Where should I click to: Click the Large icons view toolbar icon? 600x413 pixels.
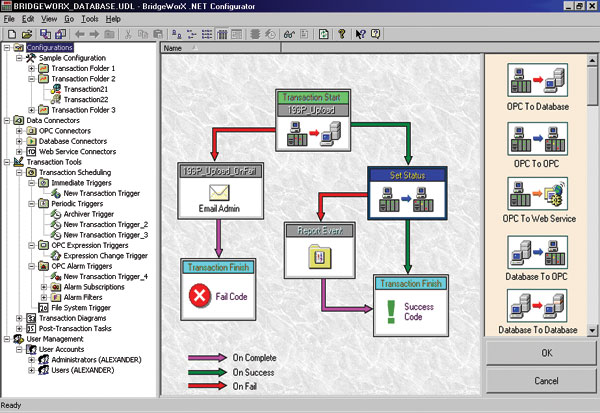tap(176, 34)
